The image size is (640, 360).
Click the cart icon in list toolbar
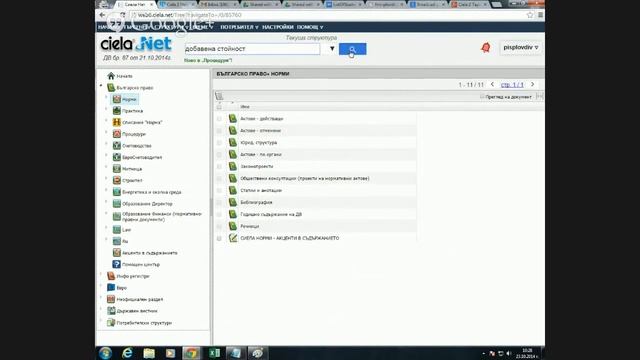click(220, 96)
